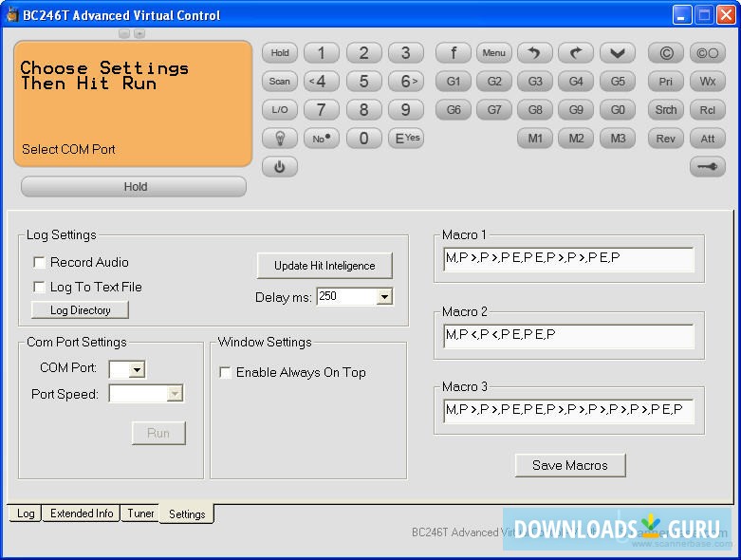
Task: Click the M3 macro key
Action: 618,139
